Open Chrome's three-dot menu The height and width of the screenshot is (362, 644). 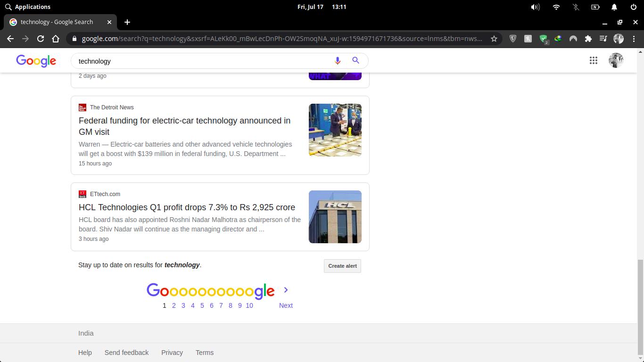click(x=633, y=39)
